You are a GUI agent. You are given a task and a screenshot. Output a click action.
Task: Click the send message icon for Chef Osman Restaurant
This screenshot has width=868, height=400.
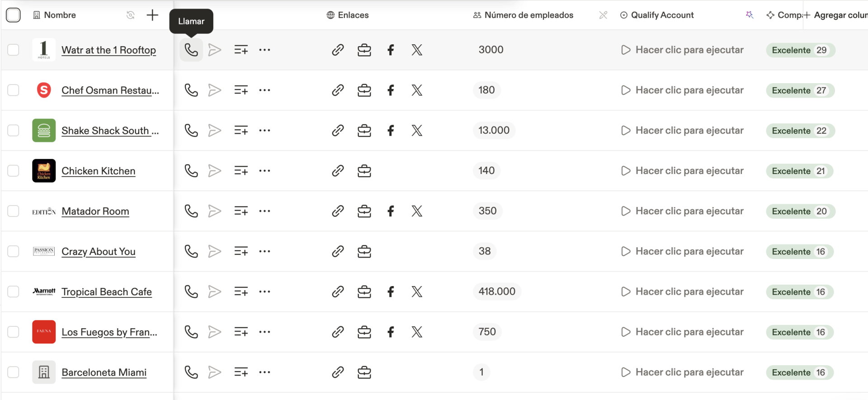pos(214,90)
